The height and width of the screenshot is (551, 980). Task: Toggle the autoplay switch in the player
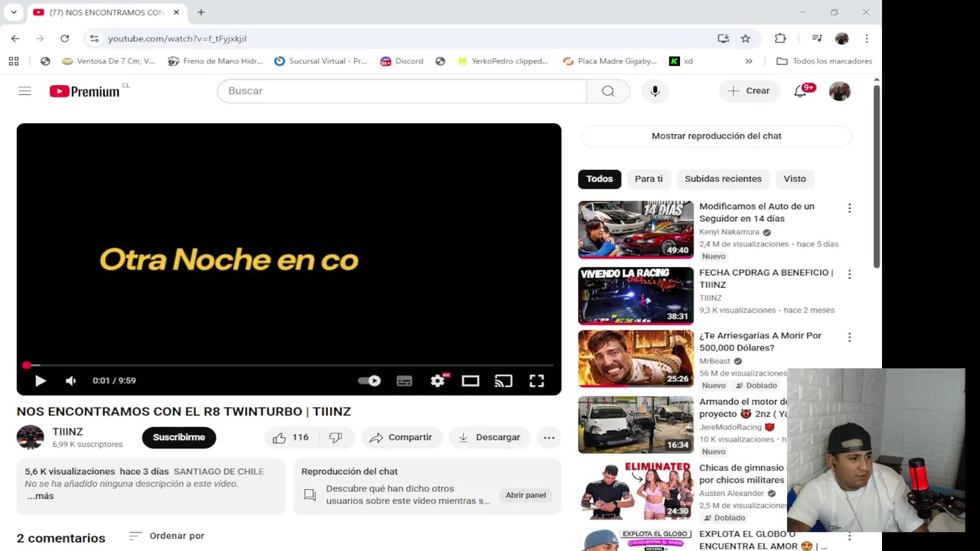(369, 380)
